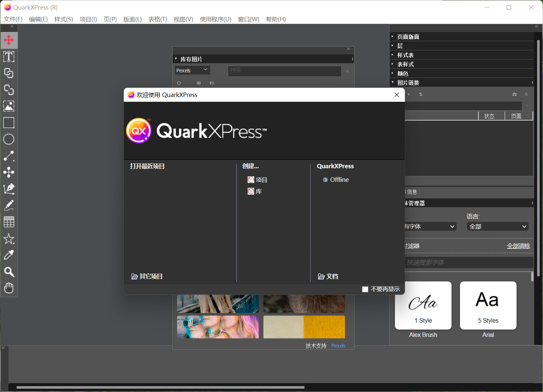Click the yellow and beige stock photo

click(304, 327)
